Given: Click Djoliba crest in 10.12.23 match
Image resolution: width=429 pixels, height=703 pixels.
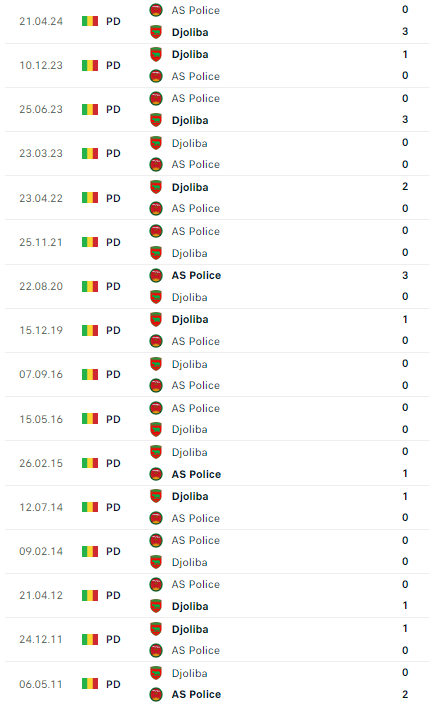Looking at the screenshot, I should (156, 54).
